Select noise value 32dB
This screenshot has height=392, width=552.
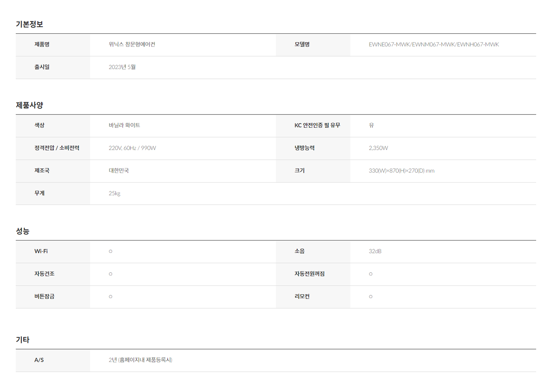(375, 251)
